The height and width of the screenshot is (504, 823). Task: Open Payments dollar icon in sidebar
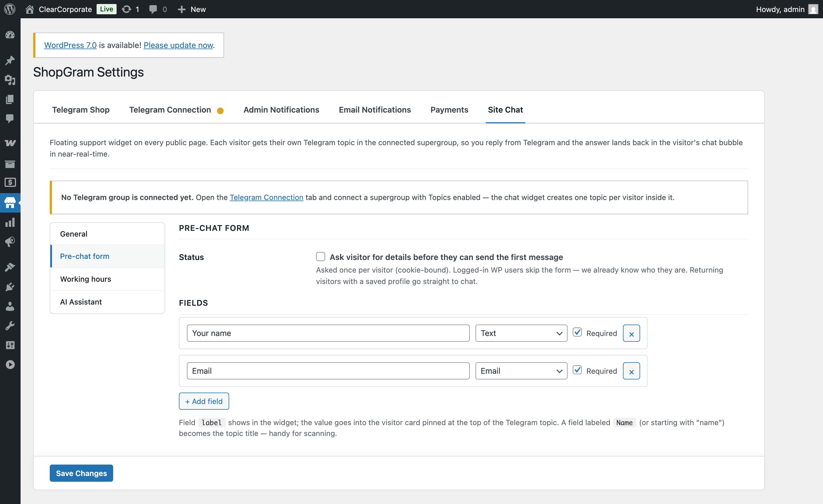click(x=10, y=182)
